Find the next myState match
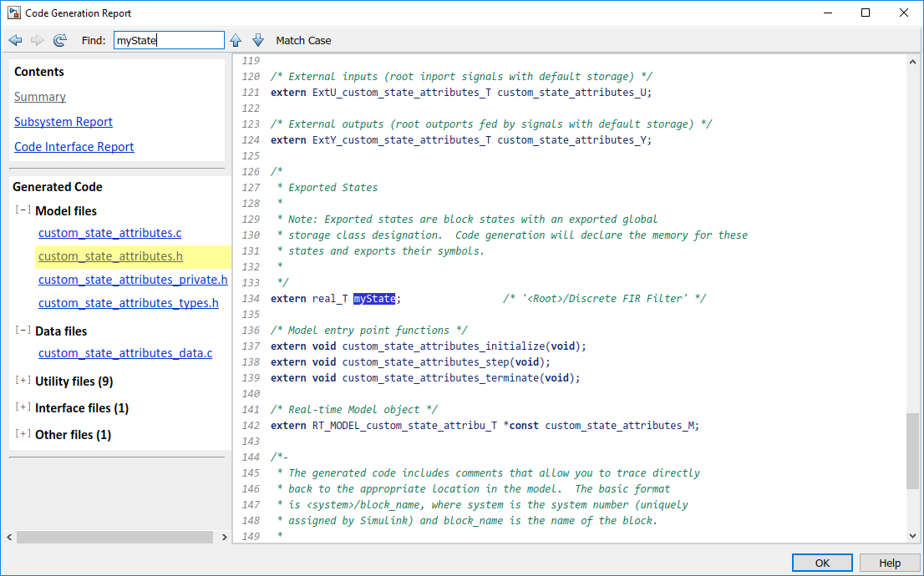Viewport: 924px width, 576px height. coord(258,40)
